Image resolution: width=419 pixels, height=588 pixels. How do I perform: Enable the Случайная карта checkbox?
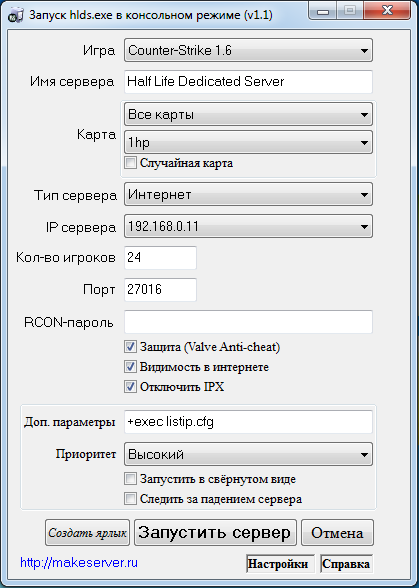coord(130,163)
